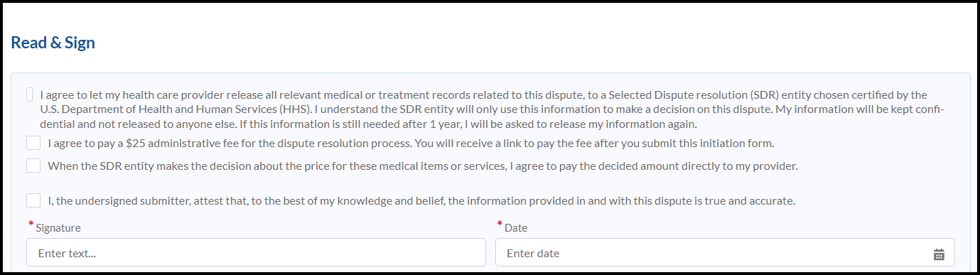
Task: Click the Signature field label
Action: (58, 228)
